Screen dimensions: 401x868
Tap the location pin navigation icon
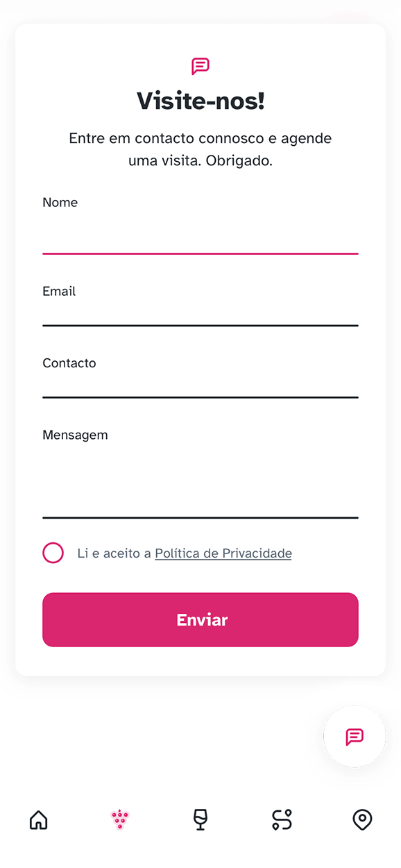[x=362, y=820]
